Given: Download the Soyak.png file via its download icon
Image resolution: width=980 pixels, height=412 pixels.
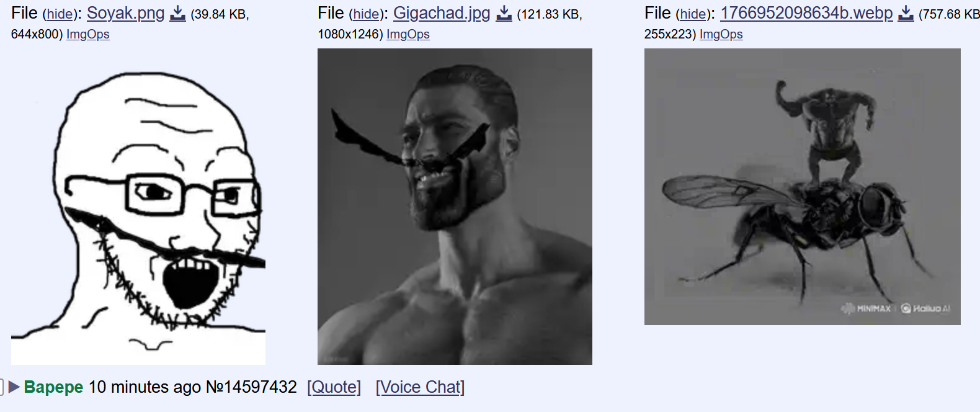Looking at the screenshot, I should coord(178,13).
